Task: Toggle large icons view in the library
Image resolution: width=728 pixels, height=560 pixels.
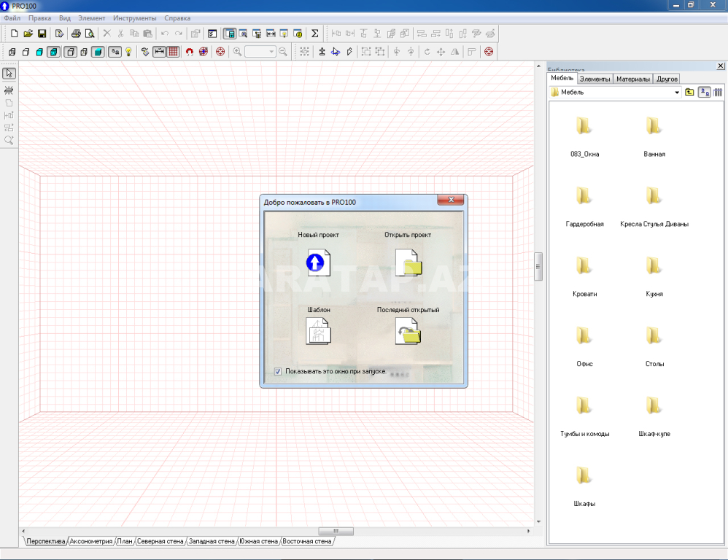Action: pos(705,93)
